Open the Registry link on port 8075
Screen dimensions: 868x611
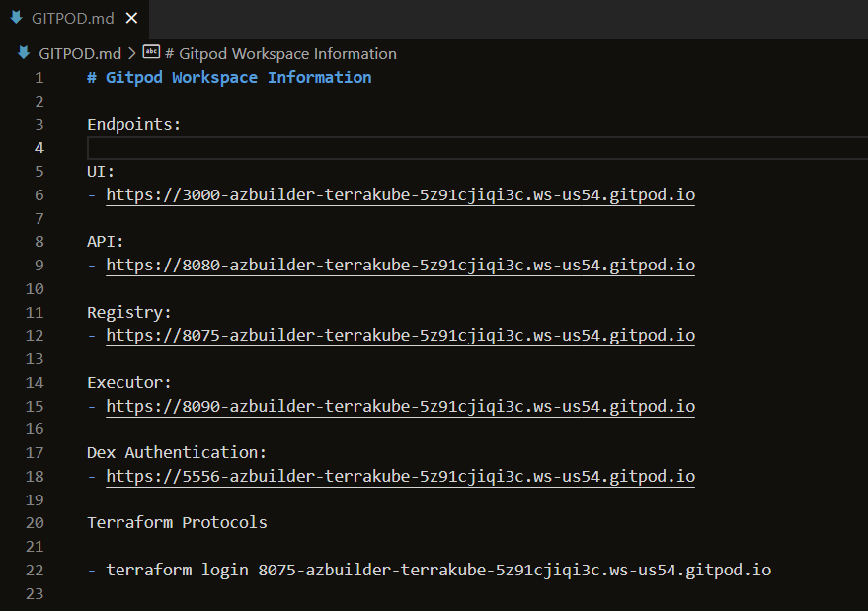(x=400, y=336)
